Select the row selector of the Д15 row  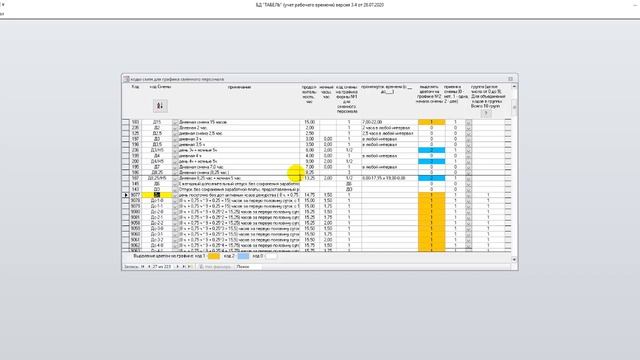[x=125, y=122]
